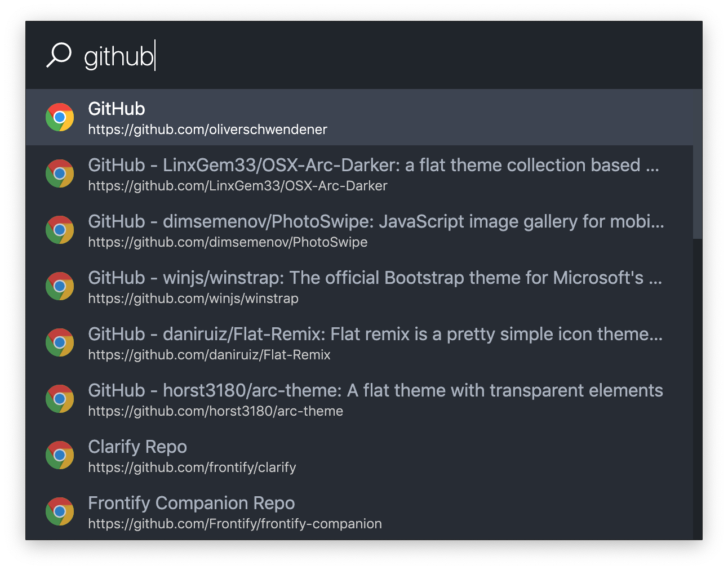Select the Frontify Companion Repo title

[x=192, y=503]
